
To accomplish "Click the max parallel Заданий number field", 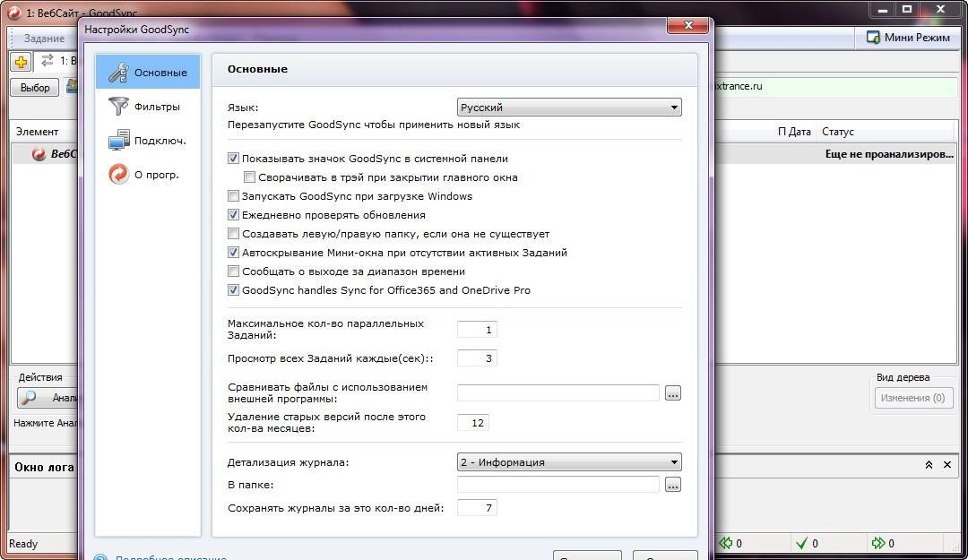I will tap(477, 330).
